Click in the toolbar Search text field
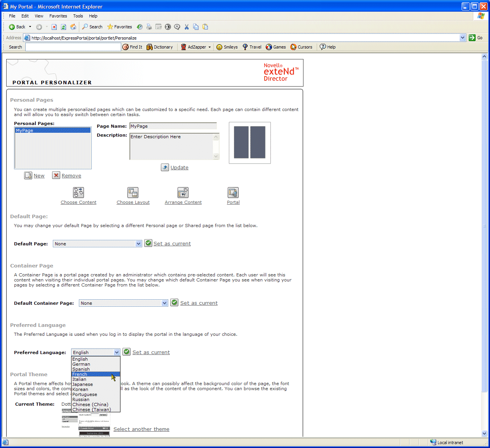This screenshot has height=448, width=490. click(x=73, y=47)
